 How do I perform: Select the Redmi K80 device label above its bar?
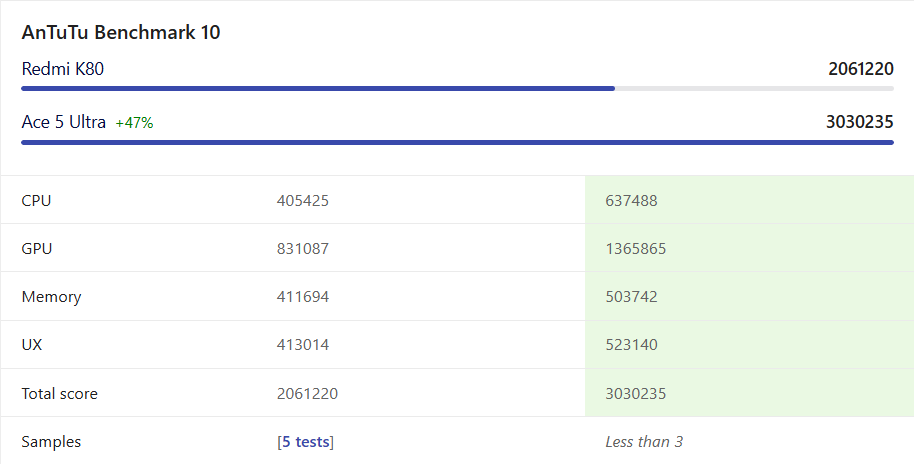pos(63,69)
